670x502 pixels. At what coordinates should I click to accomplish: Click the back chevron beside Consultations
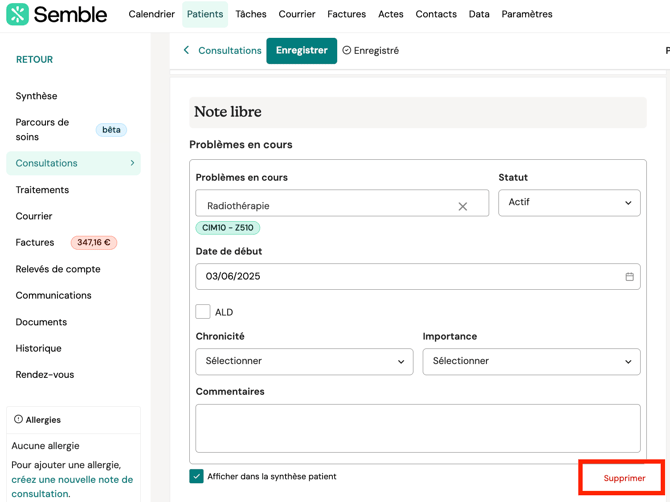click(x=186, y=50)
